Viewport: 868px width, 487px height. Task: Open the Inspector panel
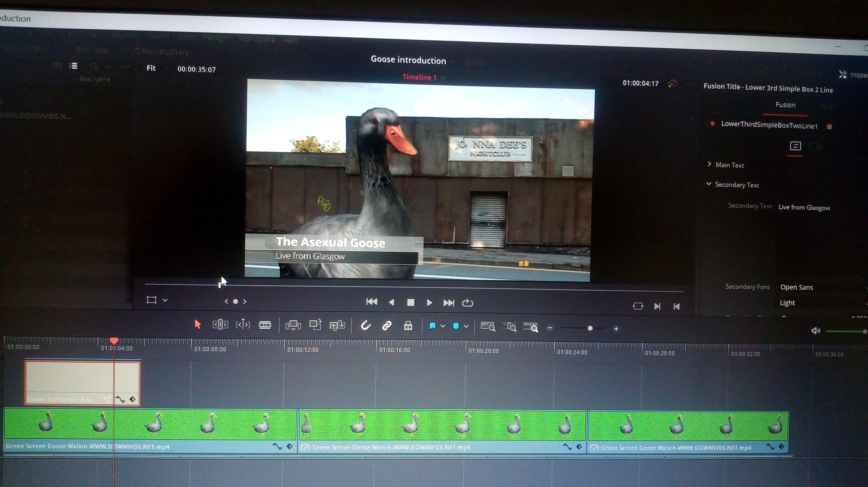[x=854, y=75]
